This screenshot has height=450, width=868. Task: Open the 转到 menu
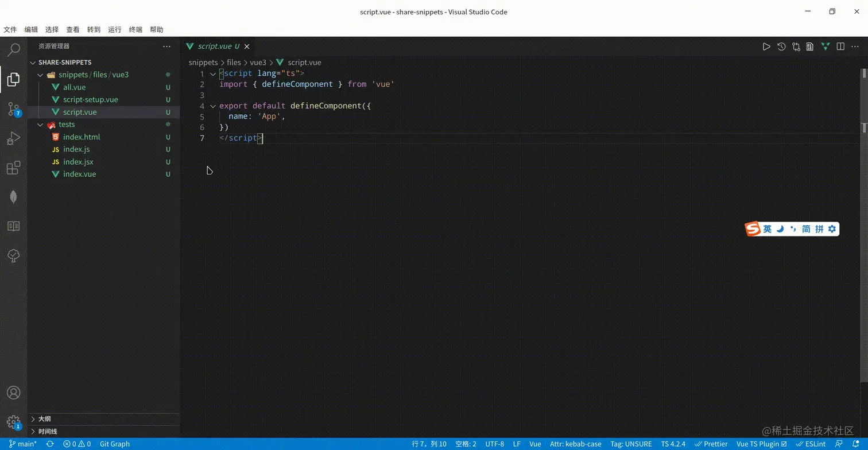(94, 29)
